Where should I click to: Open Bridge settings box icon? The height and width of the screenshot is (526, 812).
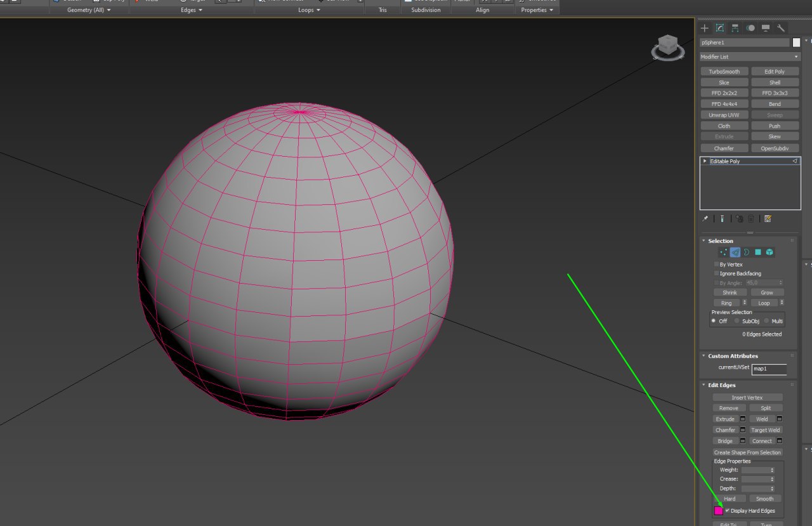point(743,440)
